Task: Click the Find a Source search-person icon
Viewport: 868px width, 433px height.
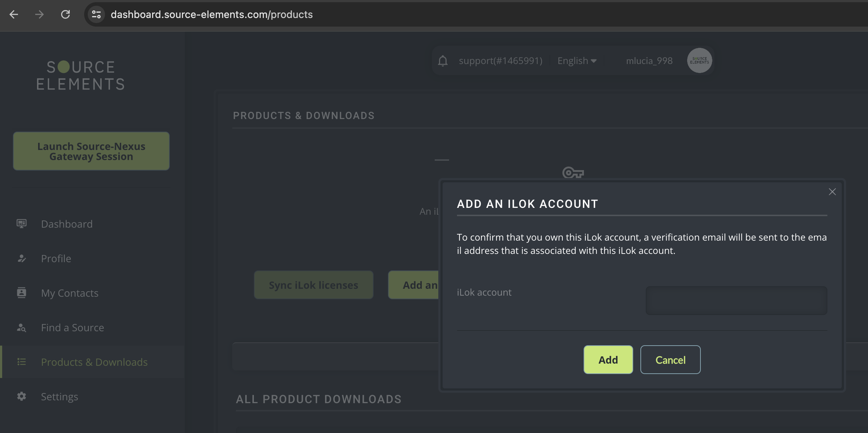Action: point(22,328)
